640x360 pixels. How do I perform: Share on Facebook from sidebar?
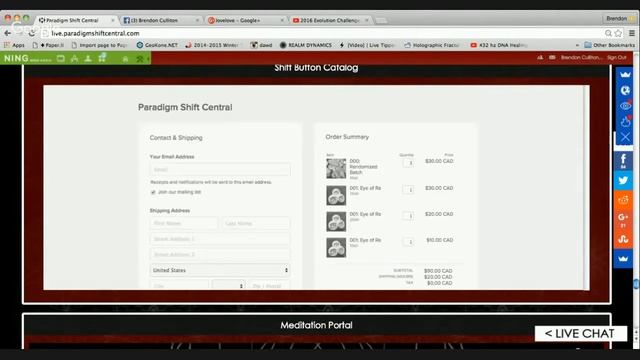point(623,161)
